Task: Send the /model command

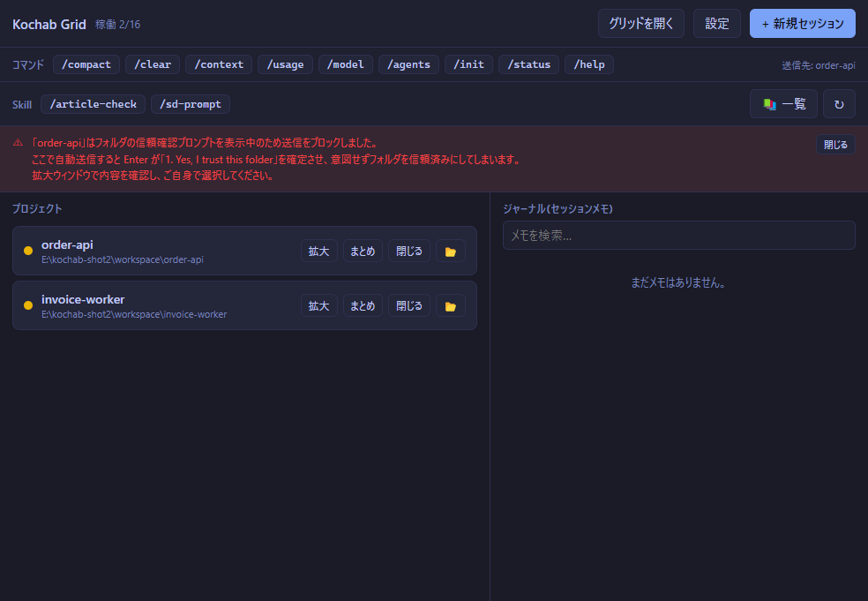Action: click(x=346, y=64)
